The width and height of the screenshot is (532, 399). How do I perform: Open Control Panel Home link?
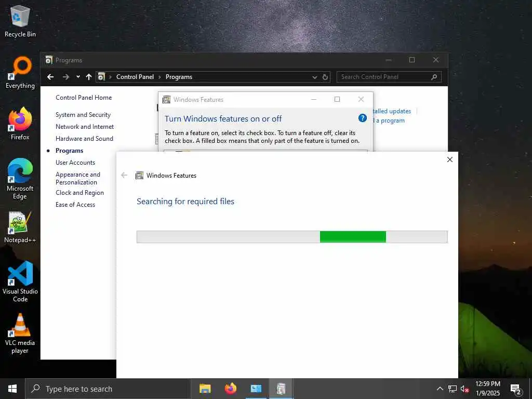84,98
